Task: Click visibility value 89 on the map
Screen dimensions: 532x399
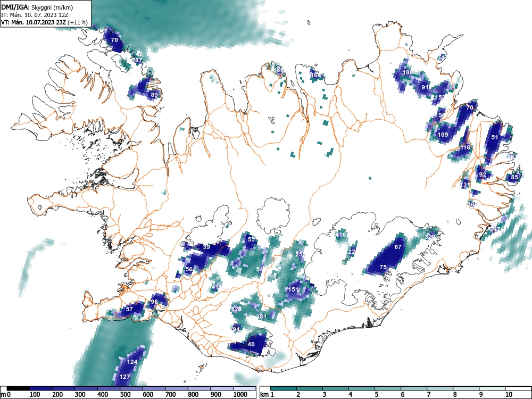Action: click(x=154, y=95)
